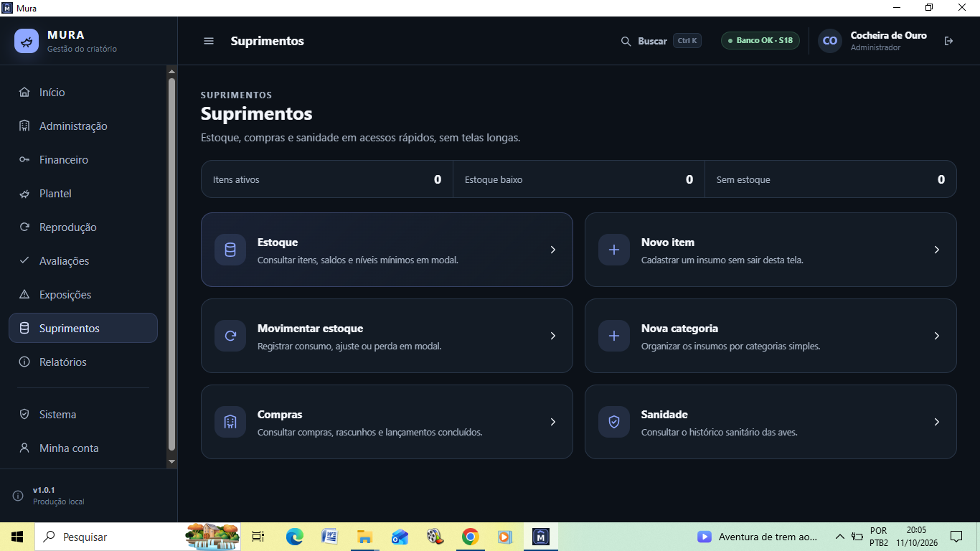The image size is (980, 551).
Task: Open the Movimentar estoque card chevron
Action: pos(553,336)
